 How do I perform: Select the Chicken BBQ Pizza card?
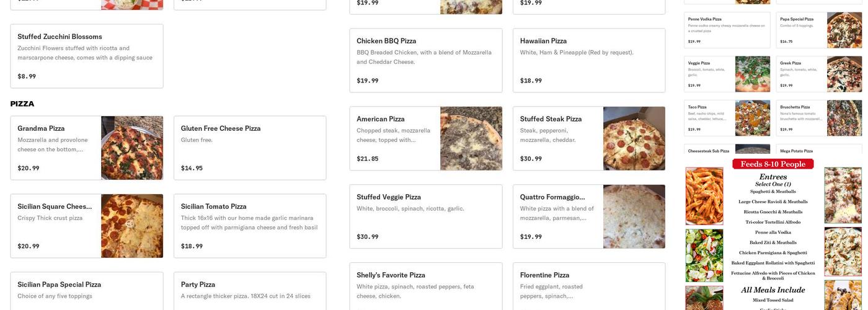coord(426,61)
